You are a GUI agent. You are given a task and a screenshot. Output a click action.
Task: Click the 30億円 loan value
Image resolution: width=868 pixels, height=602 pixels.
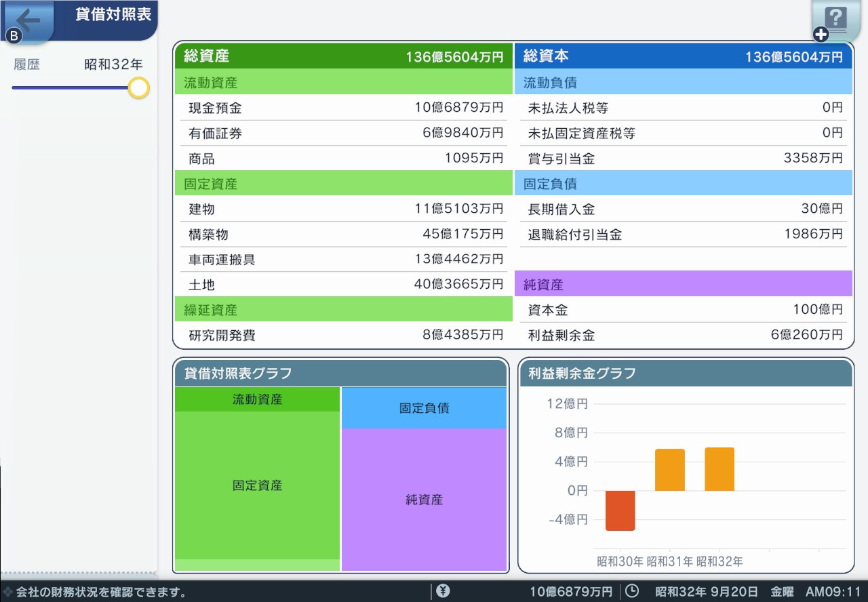822,209
